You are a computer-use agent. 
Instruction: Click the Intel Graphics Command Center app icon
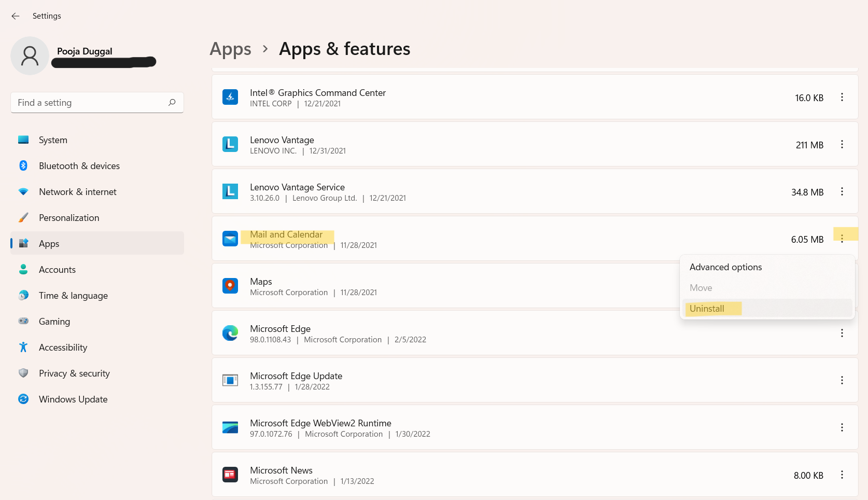pos(230,97)
